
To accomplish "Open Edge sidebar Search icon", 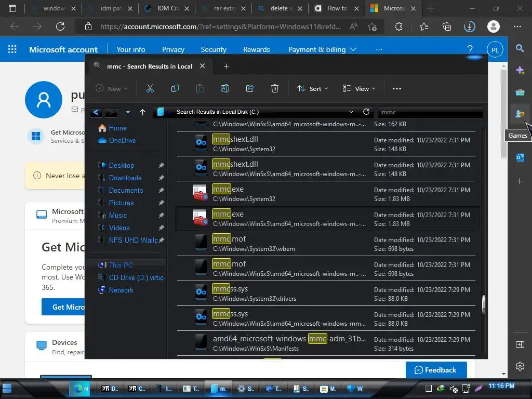I will 520,48.
